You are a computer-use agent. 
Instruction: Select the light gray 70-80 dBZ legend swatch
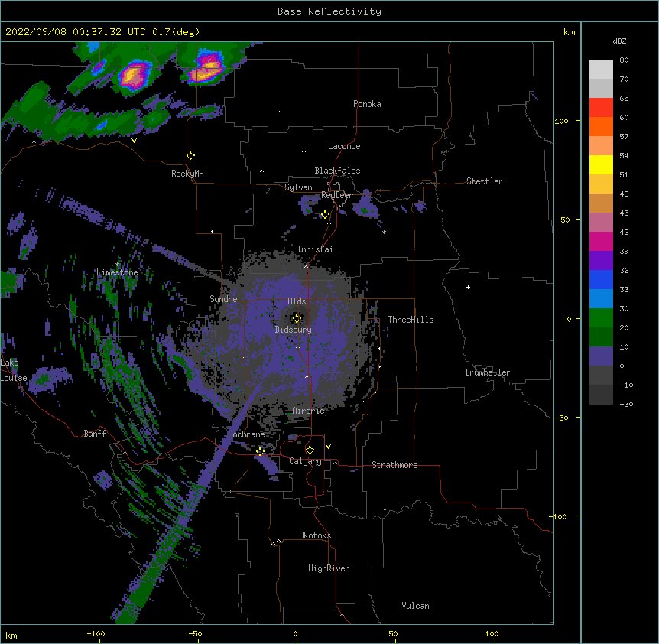pyautogui.click(x=601, y=69)
